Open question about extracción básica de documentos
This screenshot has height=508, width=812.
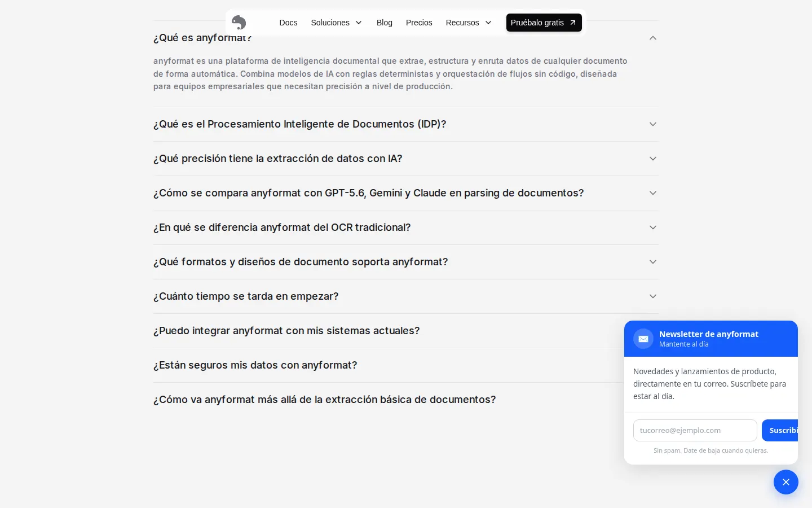(x=325, y=400)
